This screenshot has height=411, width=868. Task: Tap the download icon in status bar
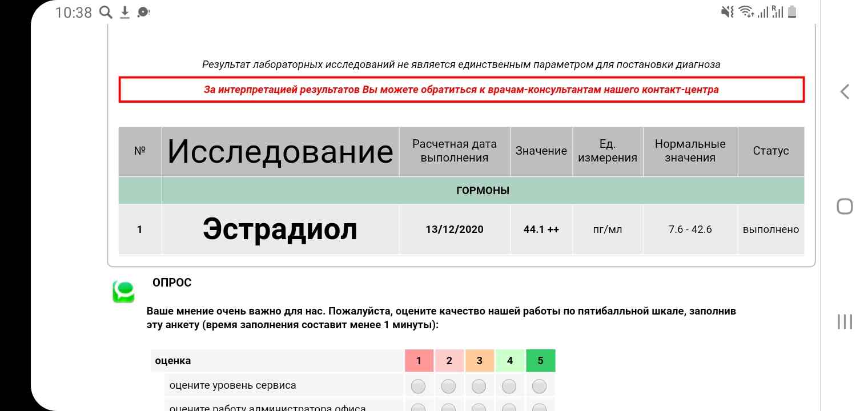124,12
